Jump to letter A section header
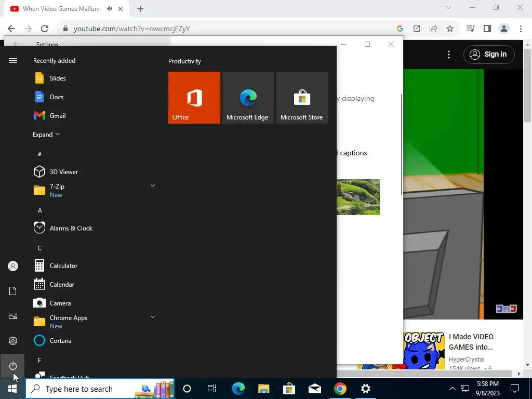This screenshot has width=532, height=399. (39, 210)
